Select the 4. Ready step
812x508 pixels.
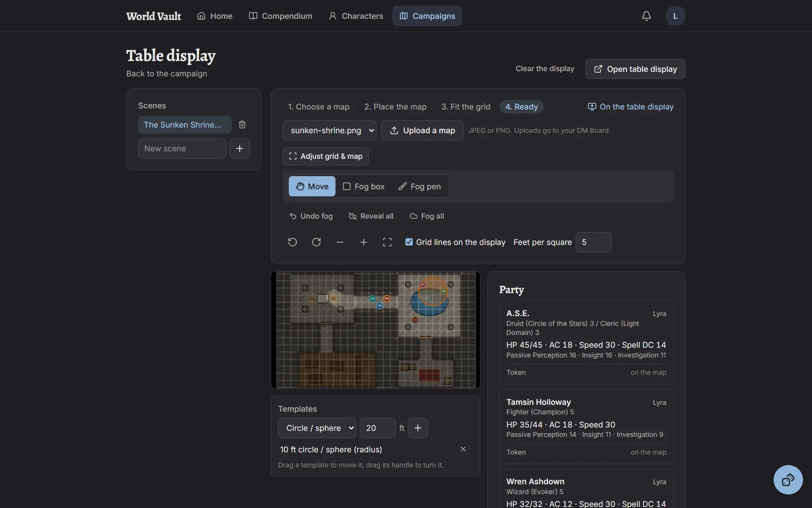521,106
